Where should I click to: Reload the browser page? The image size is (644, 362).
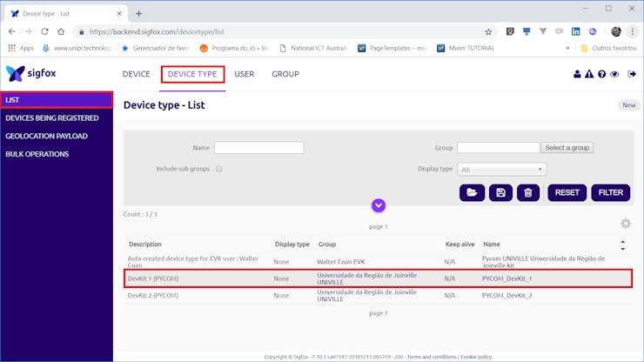[x=44, y=31]
